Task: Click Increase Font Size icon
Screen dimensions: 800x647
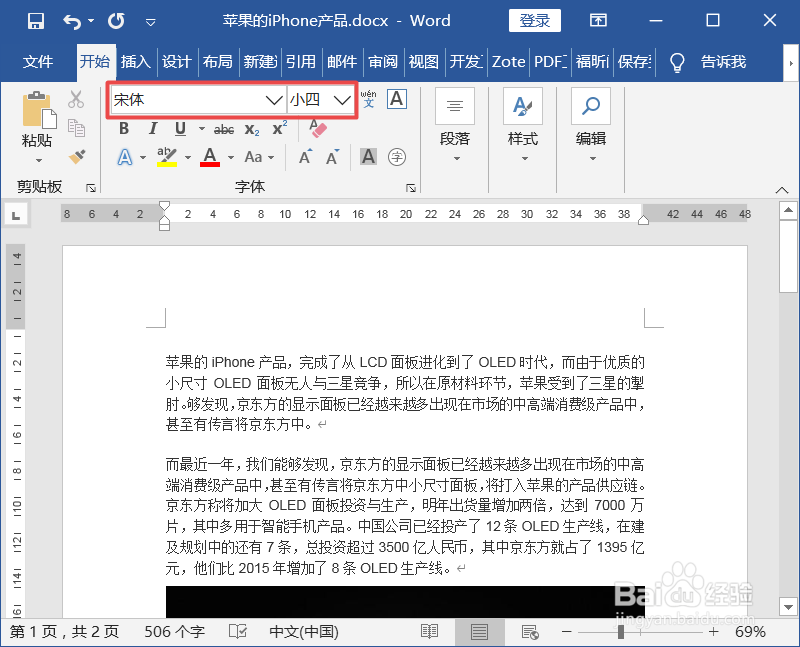Action: (305, 157)
